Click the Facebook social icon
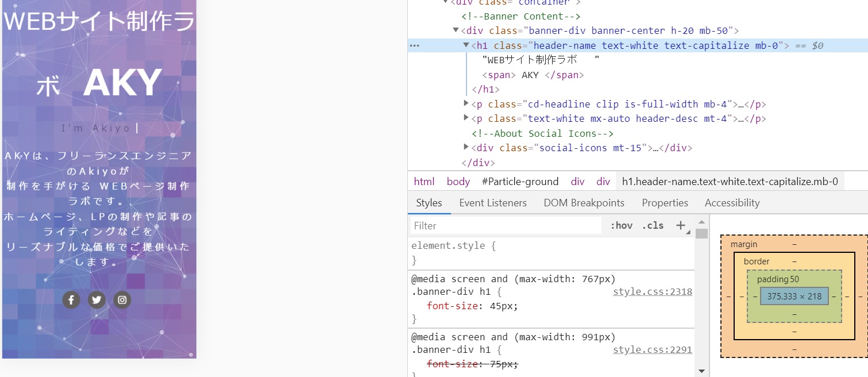This screenshot has height=377, width=868. click(71, 300)
